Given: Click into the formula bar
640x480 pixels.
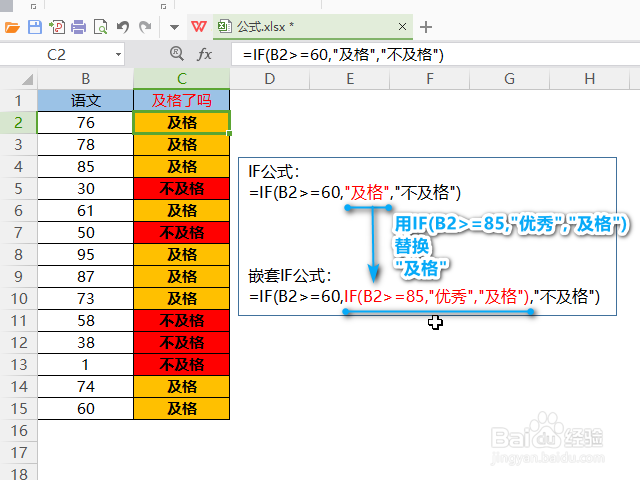Looking at the screenshot, I should click(436, 54).
